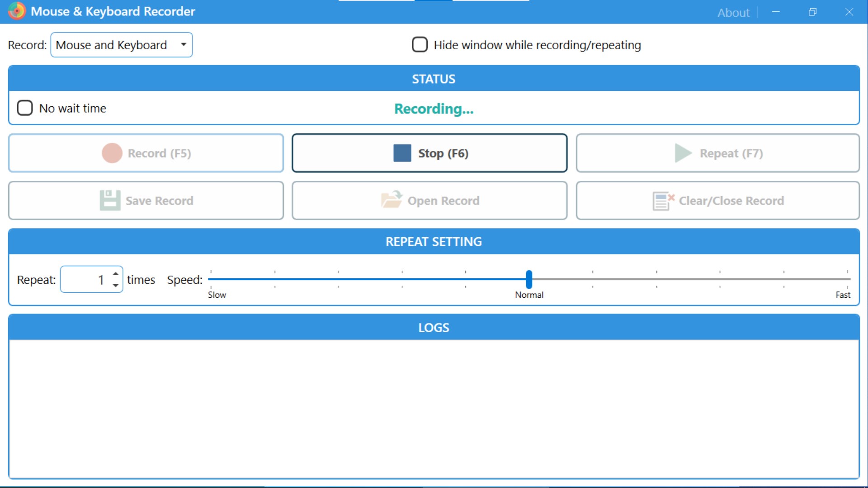This screenshot has height=488, width=868.
Task: Open the About link in title bar
Action: (x=733, y=13)
